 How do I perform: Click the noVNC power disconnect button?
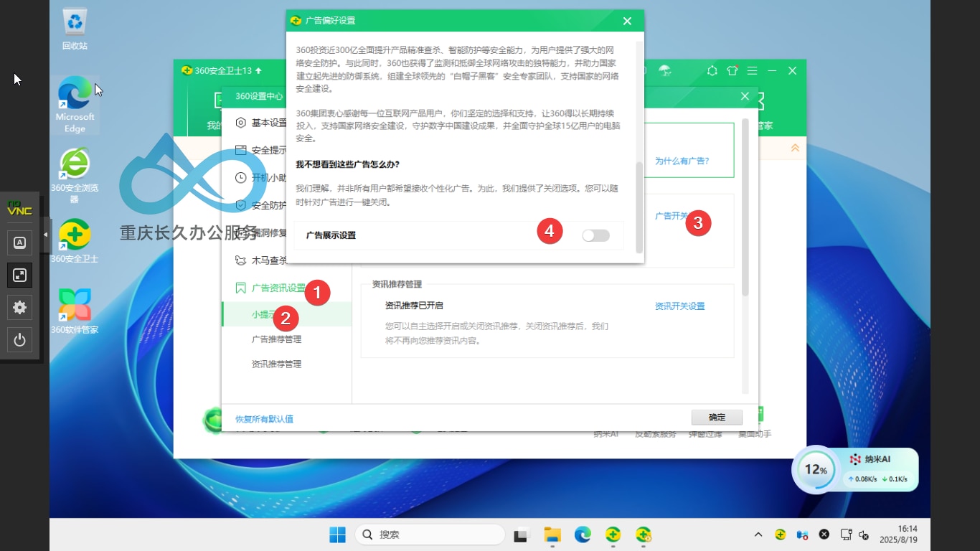(19, 340)
